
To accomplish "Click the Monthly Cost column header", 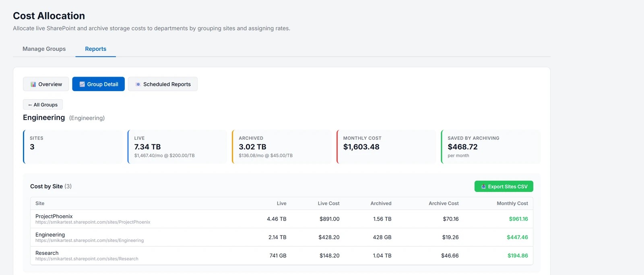I will pyautogui.click(x=512, y=204).
